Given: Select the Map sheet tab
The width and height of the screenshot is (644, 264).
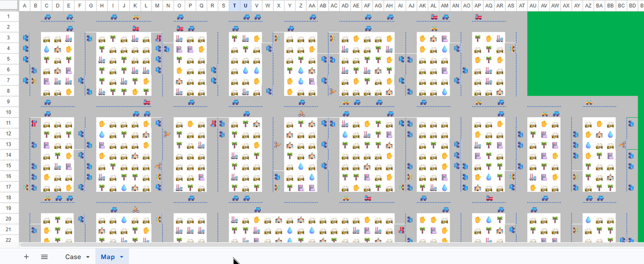Looking at the screenshot, I should [x=108, y=257].
